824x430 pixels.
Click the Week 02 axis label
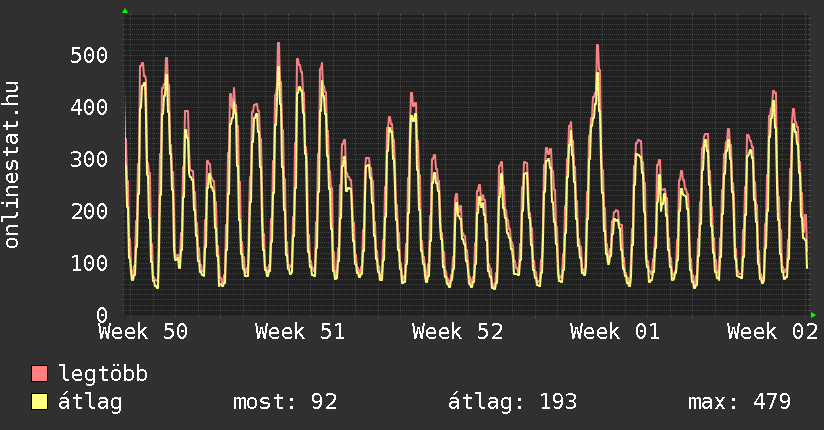tap(772, 332)
